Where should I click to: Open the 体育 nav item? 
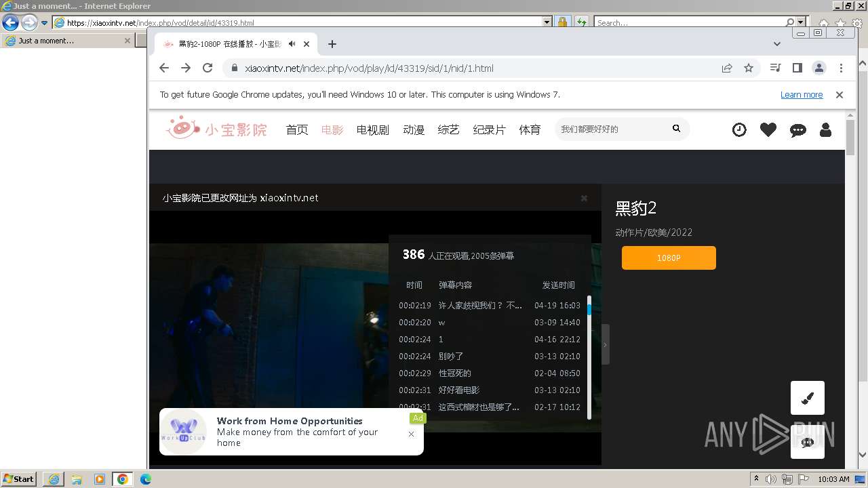pyautogui.click(x=530, y=129)
